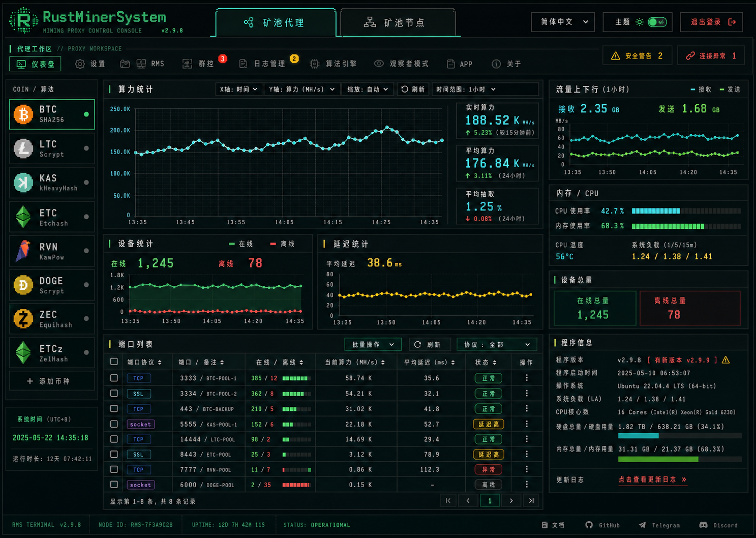Open the 缩放 自动 dropdown
Image resolution: width=756 pixels, height=538 pixels.
pos(368,89)
